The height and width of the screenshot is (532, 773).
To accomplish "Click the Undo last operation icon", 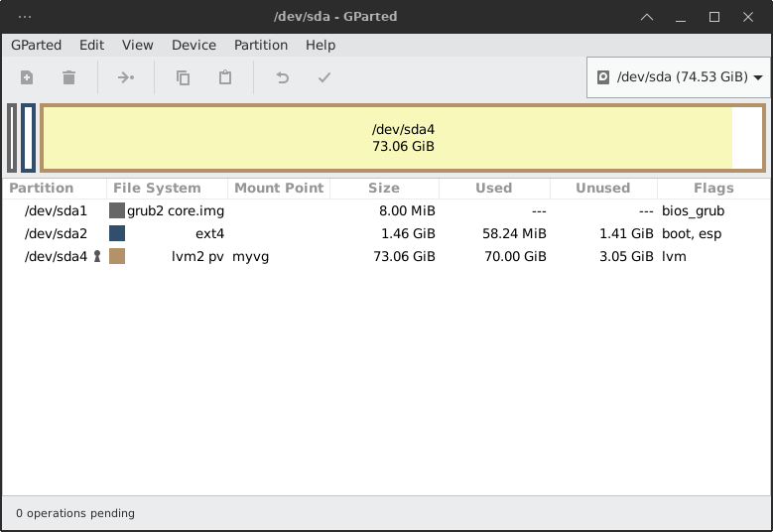I will (x=282, y=77).
